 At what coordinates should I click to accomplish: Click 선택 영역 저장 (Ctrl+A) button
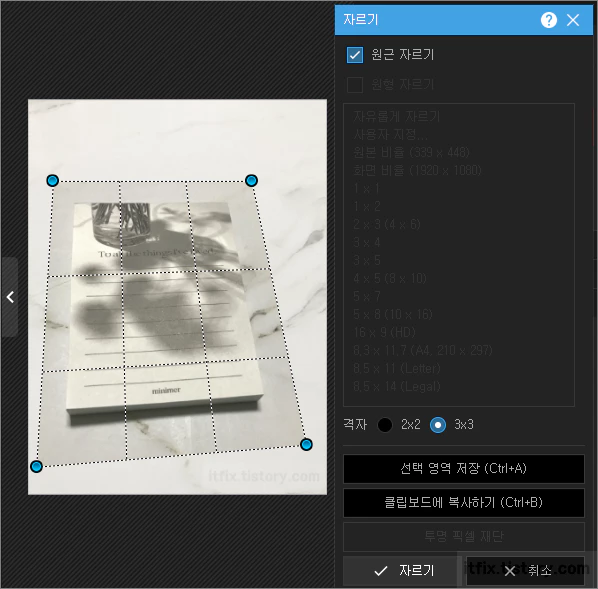464,468
